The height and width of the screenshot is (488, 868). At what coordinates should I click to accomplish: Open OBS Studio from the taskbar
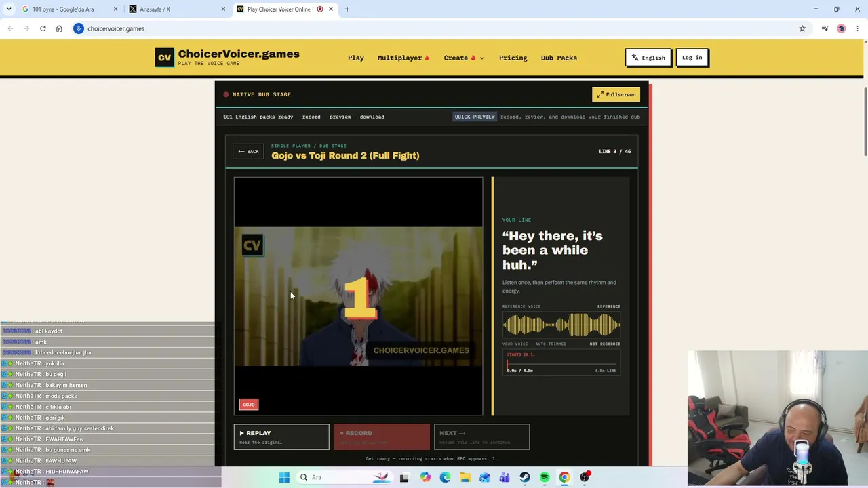[585, 477]
